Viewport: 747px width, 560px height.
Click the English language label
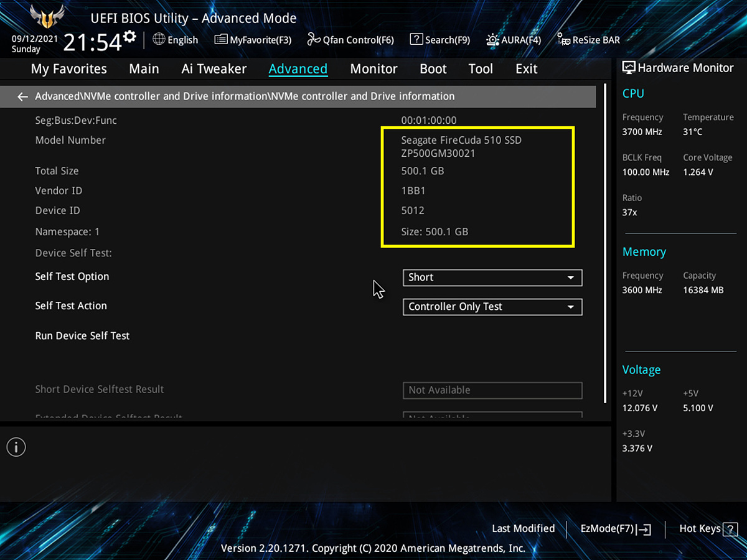(x=183, y=40)
